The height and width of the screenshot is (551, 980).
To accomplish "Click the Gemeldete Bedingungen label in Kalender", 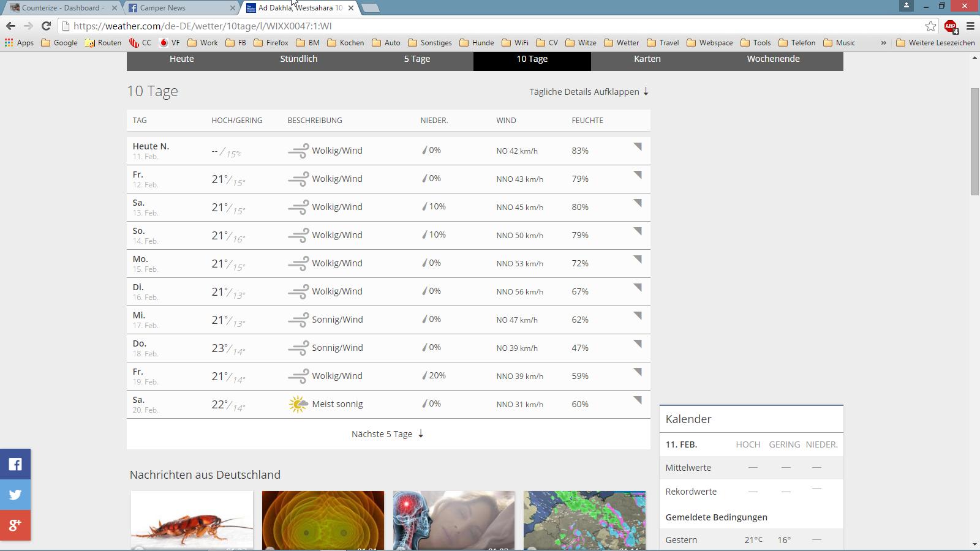I will 716,517.
